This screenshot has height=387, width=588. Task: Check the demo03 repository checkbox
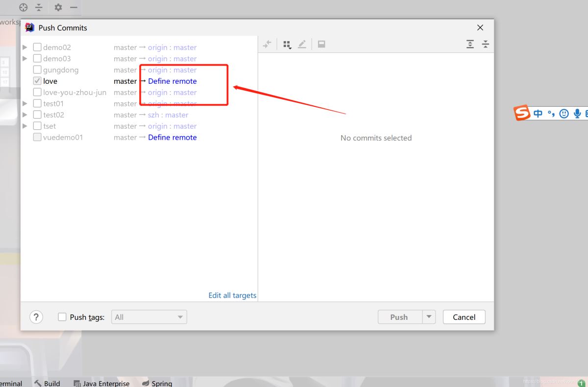[x=37, y=59]
